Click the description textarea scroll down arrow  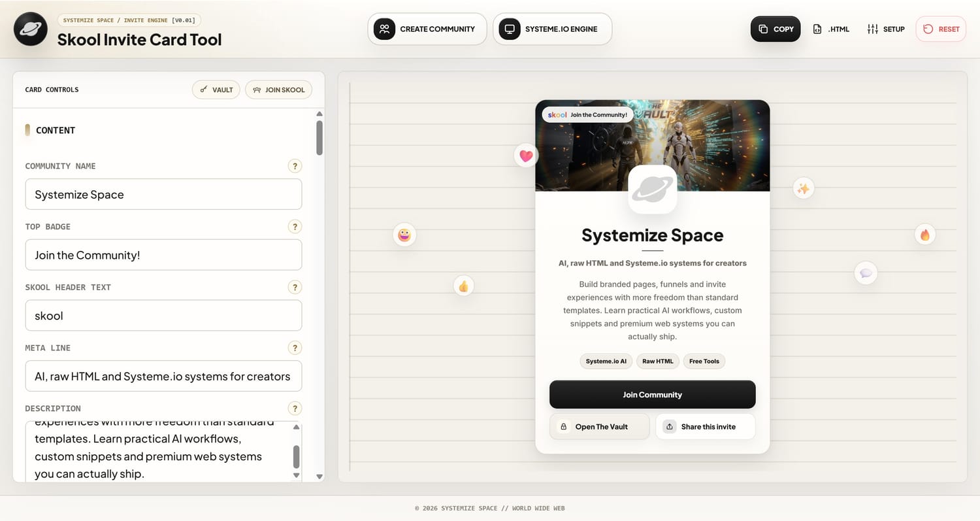click(x=297, y=475)
